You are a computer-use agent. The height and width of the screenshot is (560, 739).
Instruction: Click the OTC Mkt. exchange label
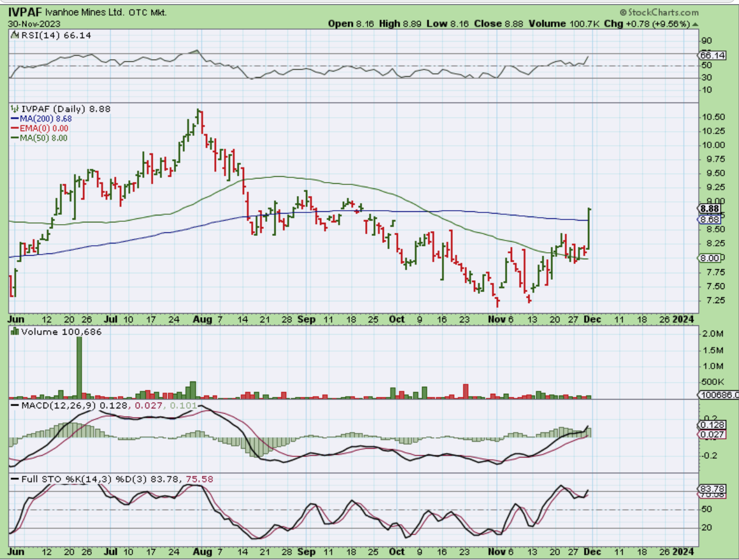(147, 12)
